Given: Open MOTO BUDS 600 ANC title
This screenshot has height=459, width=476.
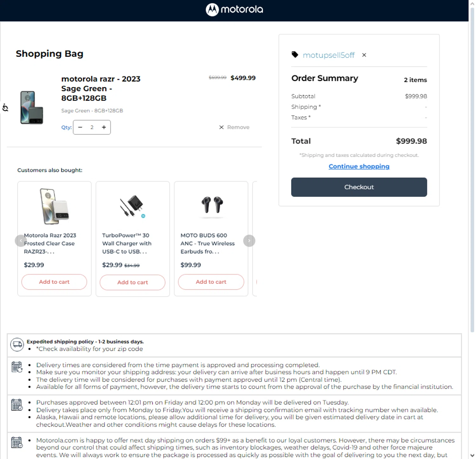Looking at the screenshot, I should [x=208, y=243].
